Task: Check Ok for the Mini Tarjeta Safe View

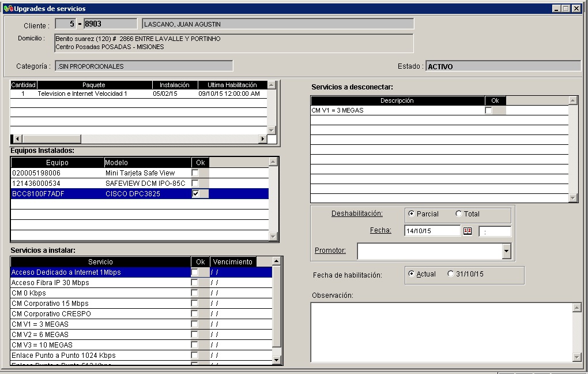Action: [196, 173]
